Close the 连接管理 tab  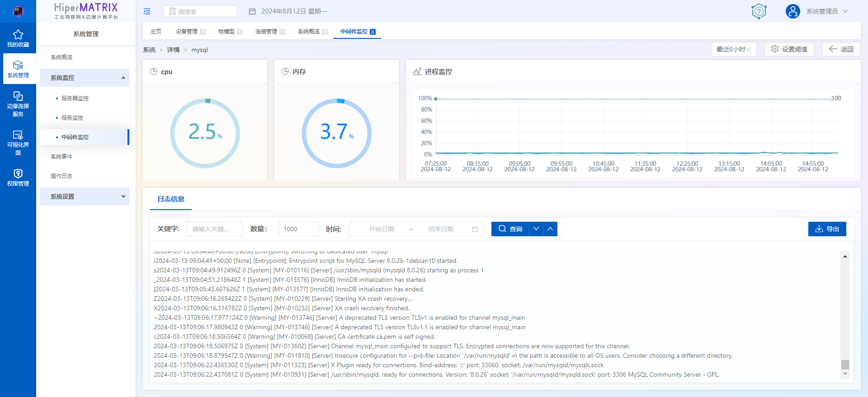pyautogui.click(x=283, y=32)
